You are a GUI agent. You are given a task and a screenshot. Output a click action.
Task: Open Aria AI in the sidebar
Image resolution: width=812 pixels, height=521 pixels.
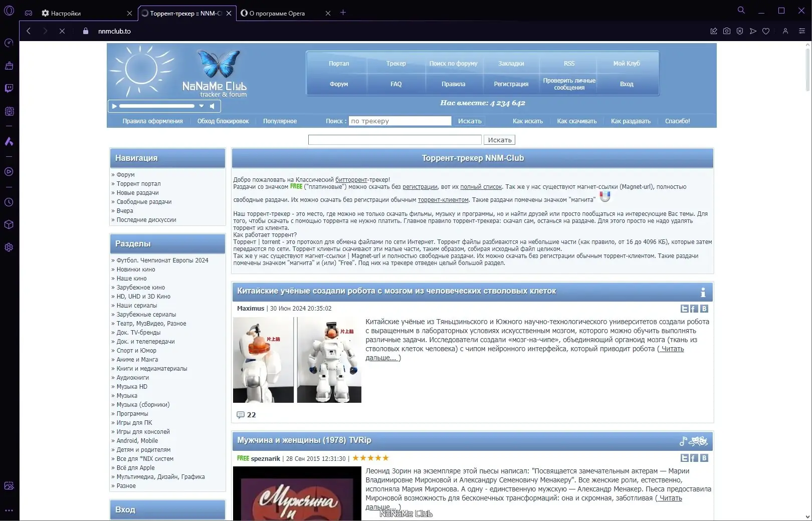click(x=9, y=141)
